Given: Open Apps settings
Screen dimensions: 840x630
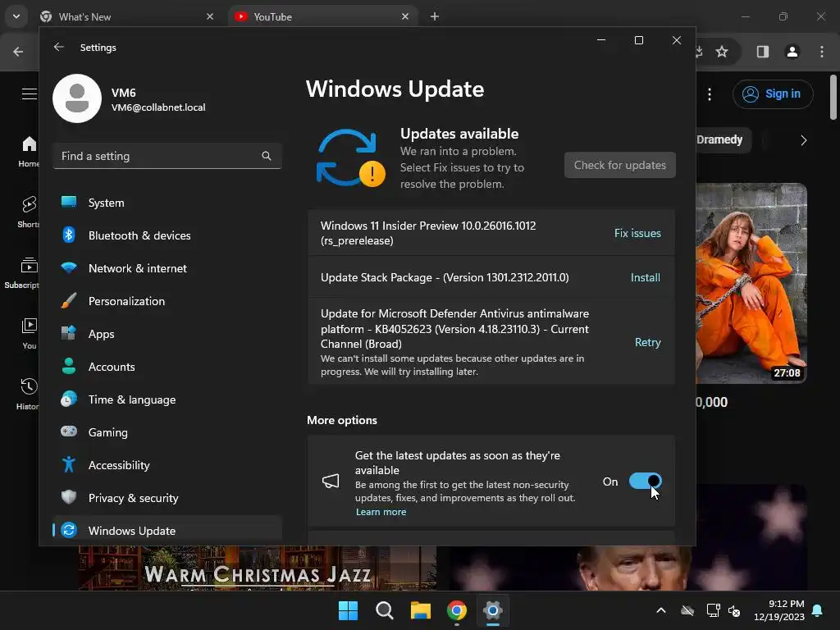Looking at the screenshot, I should point(167,334).
